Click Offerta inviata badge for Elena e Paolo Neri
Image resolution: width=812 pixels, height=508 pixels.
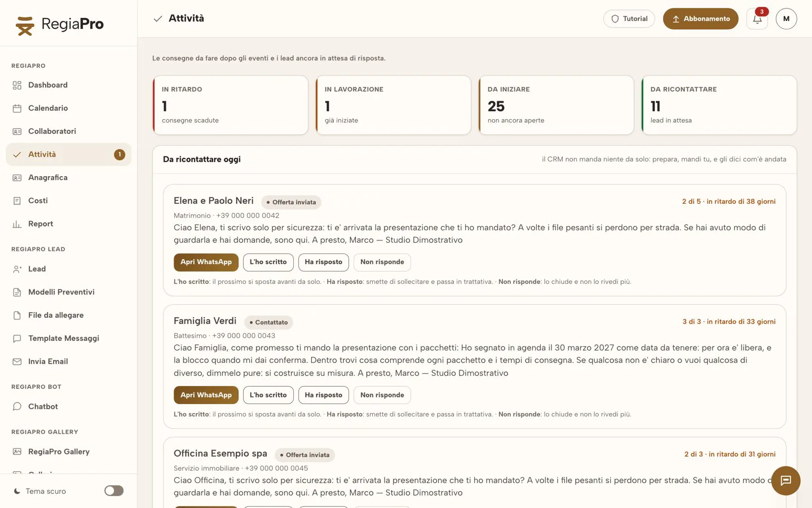point(292,202)
